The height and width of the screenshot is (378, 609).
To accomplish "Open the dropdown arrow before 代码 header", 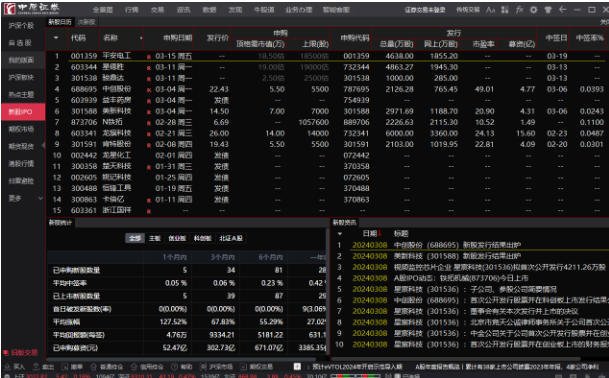I will click(x=56, y=38).
